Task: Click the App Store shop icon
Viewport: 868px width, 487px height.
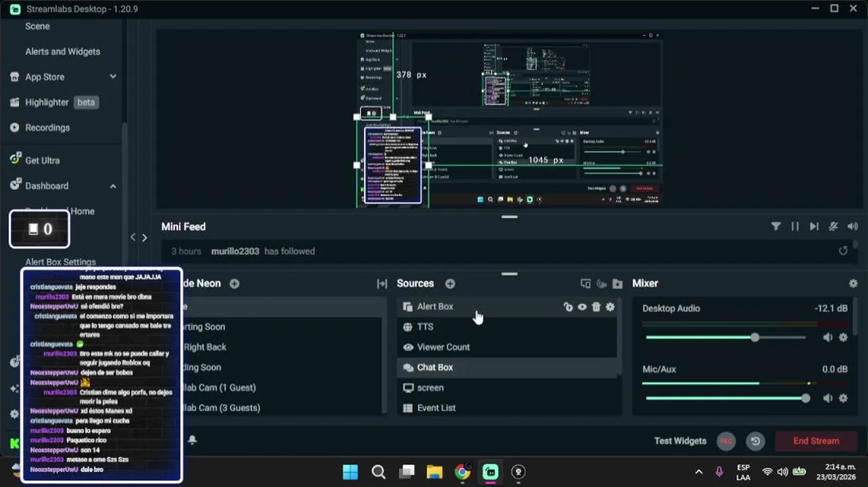Action: 15,76
